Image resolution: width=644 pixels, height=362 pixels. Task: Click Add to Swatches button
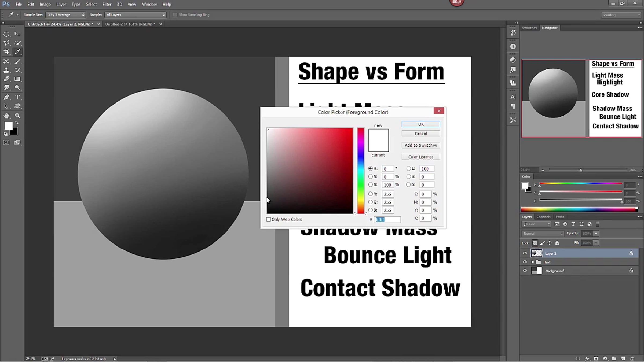pyautogui.click(x=420, y=145)
